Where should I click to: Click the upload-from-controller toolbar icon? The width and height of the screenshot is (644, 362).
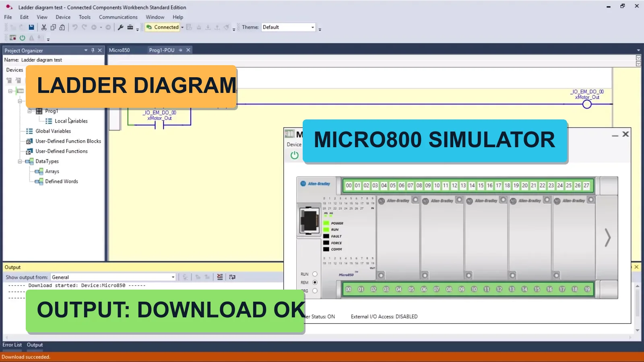tap(217, 27)
